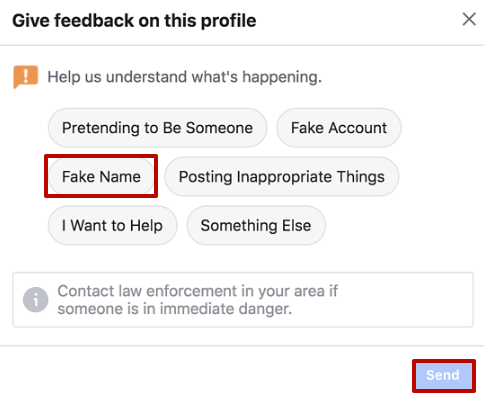The height and width of the screenshot is (400, 484).
Task: Send the profile feedback
Action: tap(443, 375)
